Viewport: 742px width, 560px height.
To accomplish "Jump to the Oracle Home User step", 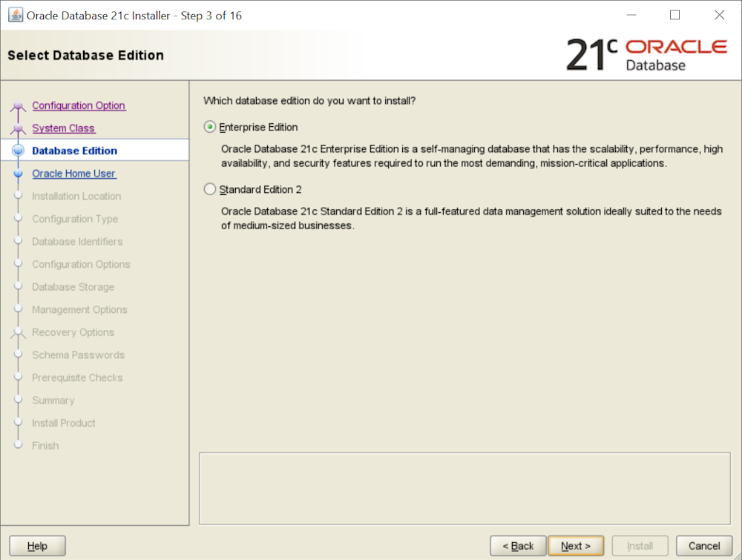I will tap(73, 174).
